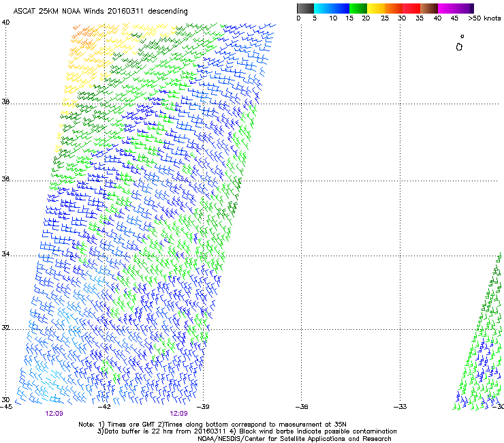
Task: Click the 12:09 time label left of -42
Action: point(54,414)
